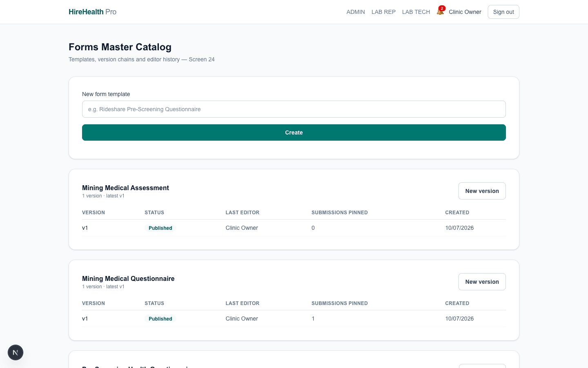The width and height of the screenshot is (588, 368).
Task: Open the notifications bell icon
Action: pos(440,11)
